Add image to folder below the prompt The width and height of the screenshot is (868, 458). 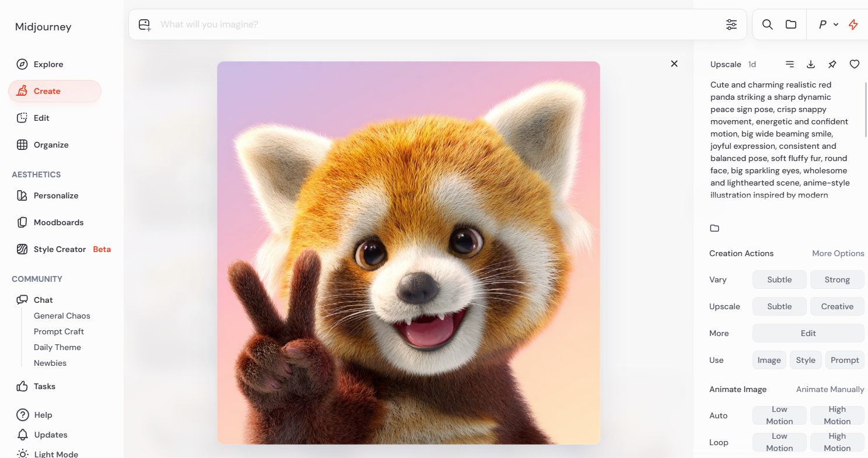715,228
